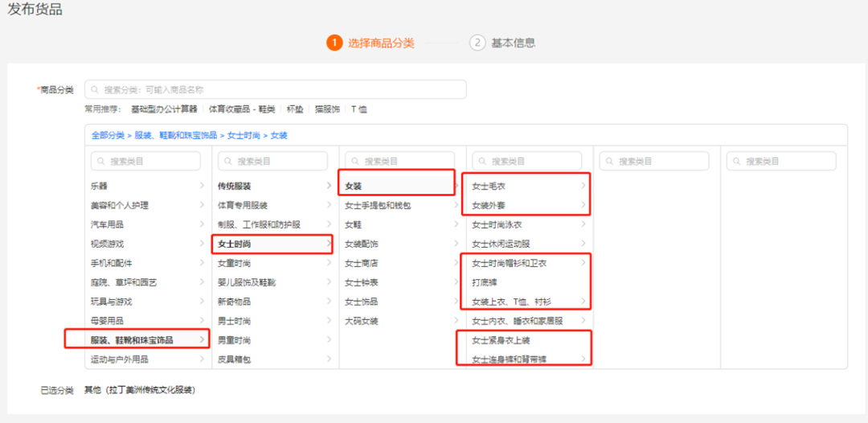Choose the 基础型办公计算器 recommendation
868x423 pixels.
pyautogui.click(x=164, y=109)
